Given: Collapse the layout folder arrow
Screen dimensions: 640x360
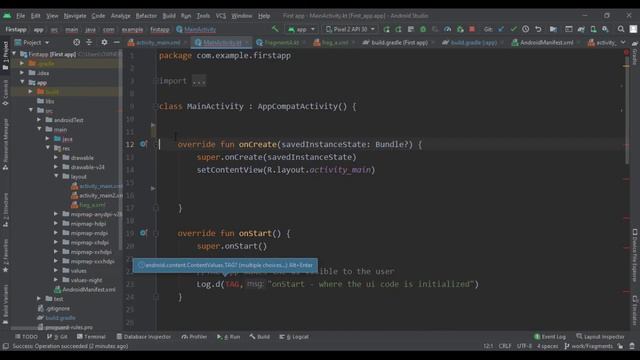Looking at the screenshot, I should [56, 176].
